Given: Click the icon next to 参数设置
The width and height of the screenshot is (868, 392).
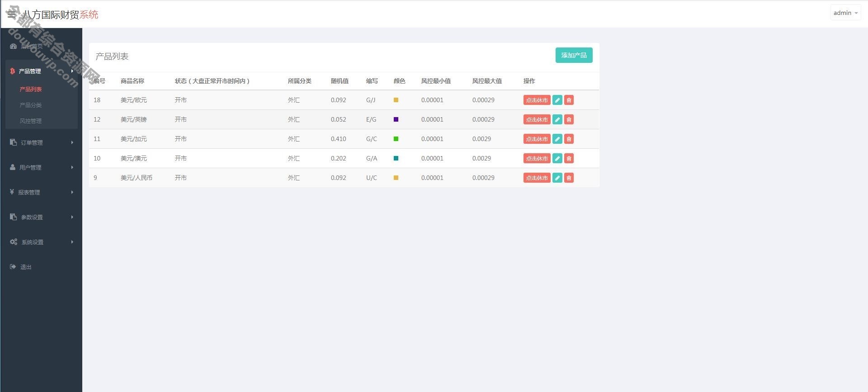Looking at the screenshot, I should 13,217.
